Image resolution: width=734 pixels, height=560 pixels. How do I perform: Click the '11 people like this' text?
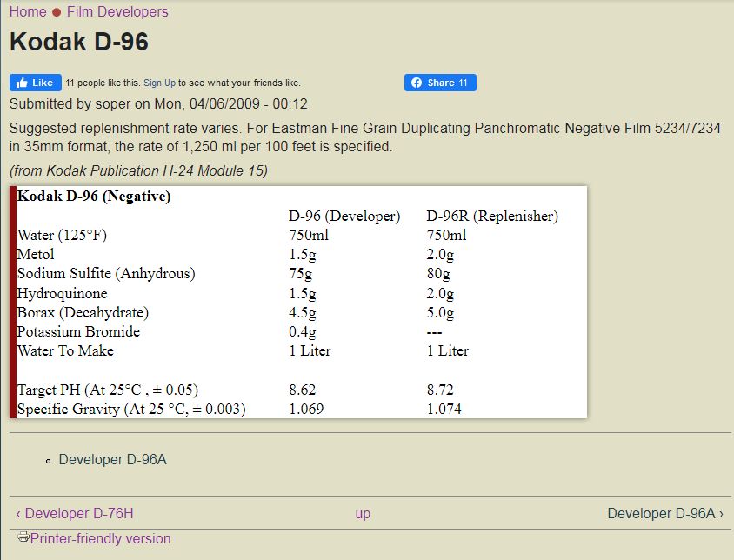tap(103, 83)
